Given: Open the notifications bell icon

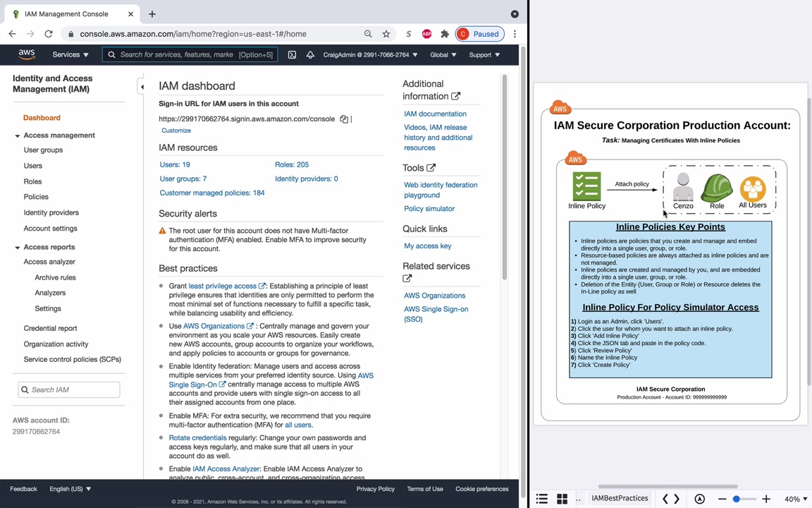Looking at the screenshot, I should 310,54.
